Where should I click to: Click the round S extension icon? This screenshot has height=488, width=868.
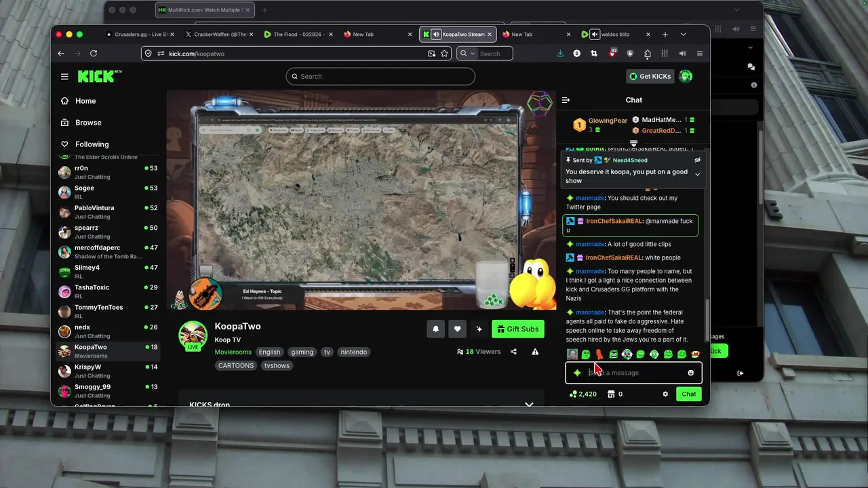(x=577, y=54)
